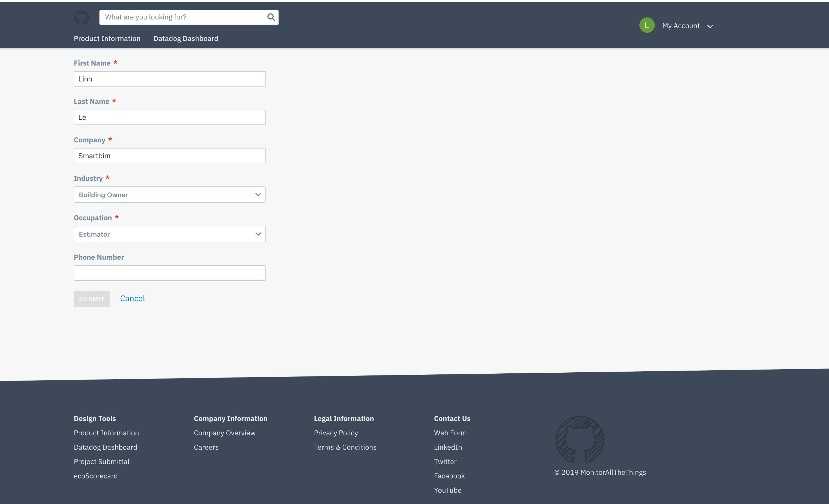Open Web Form contact link

450,433
